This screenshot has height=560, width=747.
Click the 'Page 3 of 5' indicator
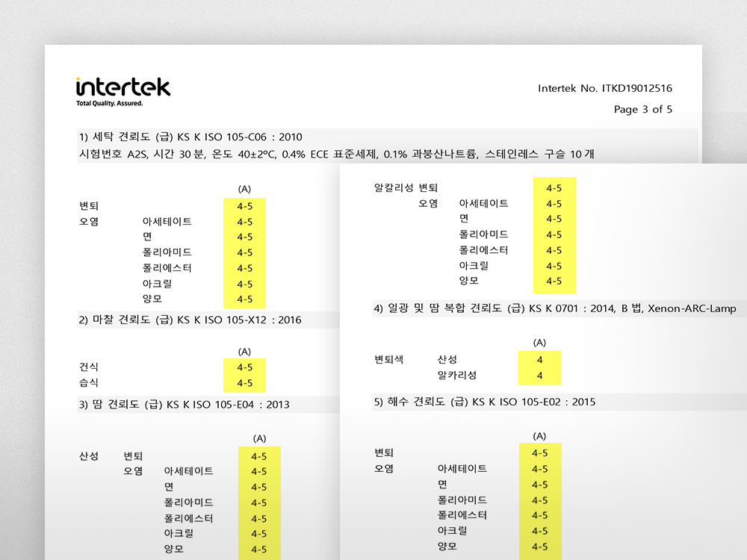(642, 109)
